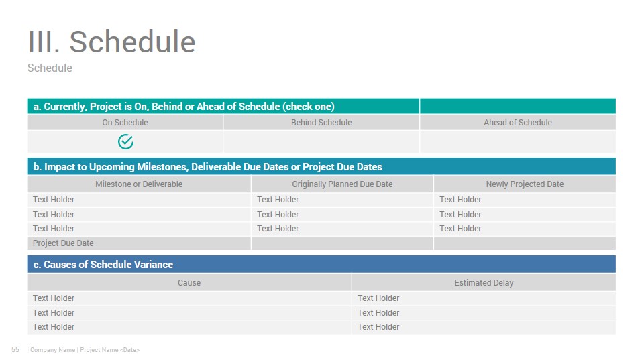Click the Cause column header
This screenshot has height=362, width=644.
[189, 282]
